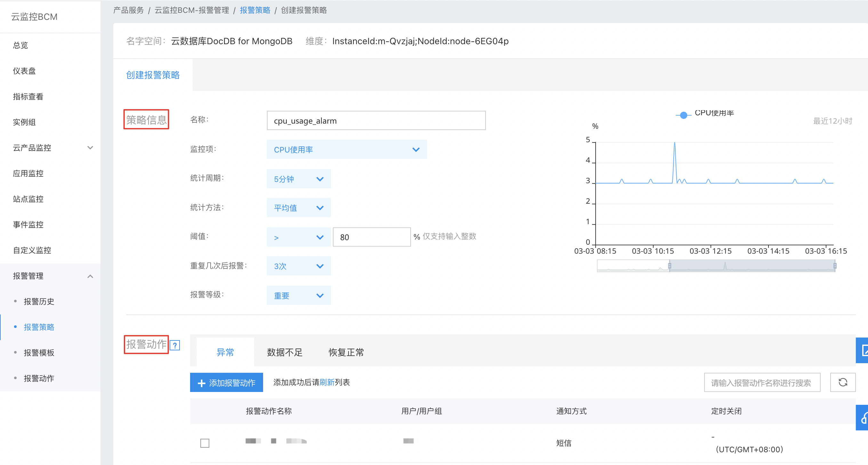
Task: Switch to the 异常 tab
Action: [225, 352]
